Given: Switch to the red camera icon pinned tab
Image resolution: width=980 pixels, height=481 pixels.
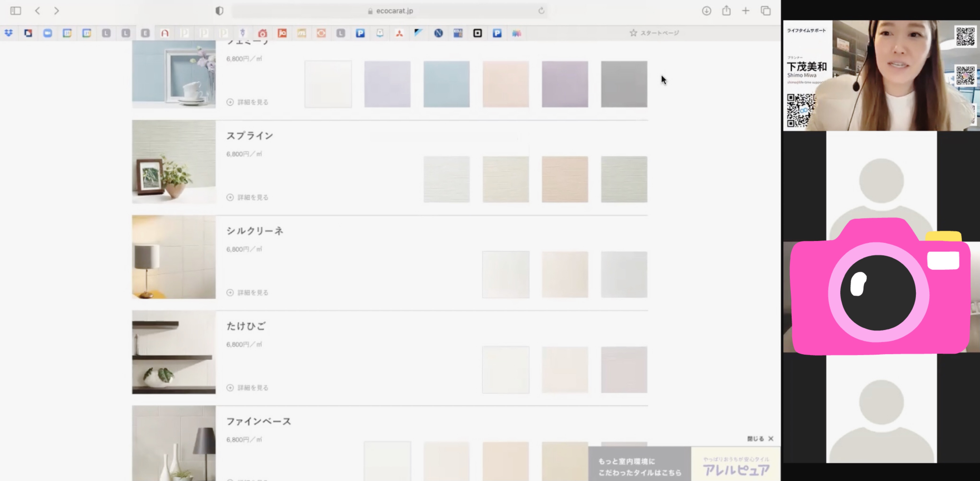Looking at the screenshot, I should (263, 33).
